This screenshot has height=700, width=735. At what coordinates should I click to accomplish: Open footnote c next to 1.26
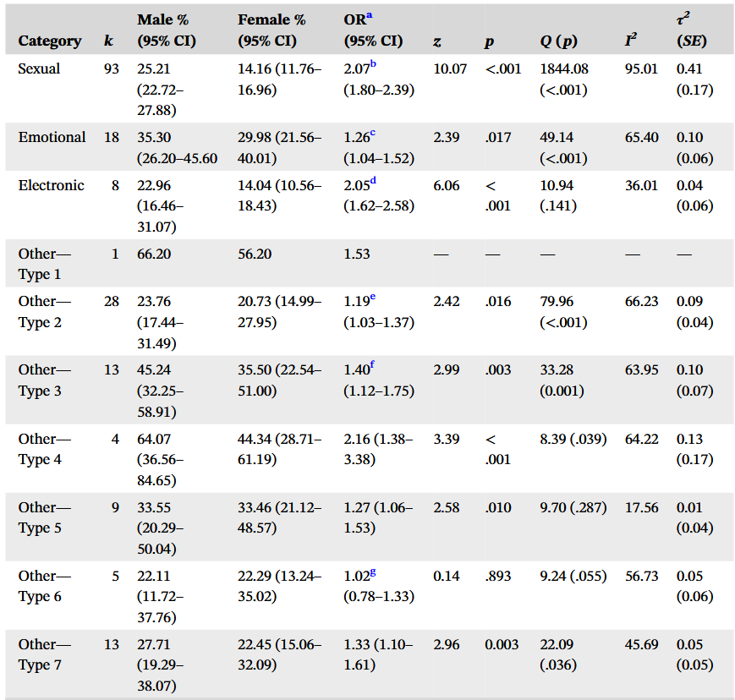point(372,133)
